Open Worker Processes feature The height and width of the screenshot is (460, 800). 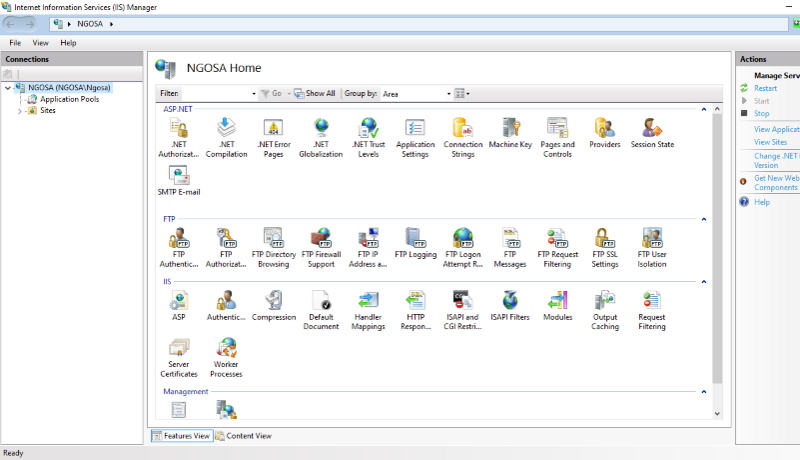226,358
